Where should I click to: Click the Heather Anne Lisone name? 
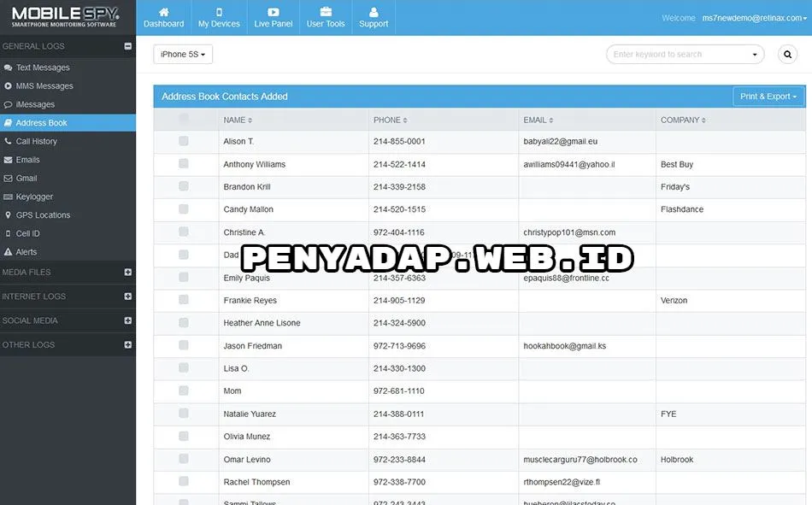click(262, 323)
